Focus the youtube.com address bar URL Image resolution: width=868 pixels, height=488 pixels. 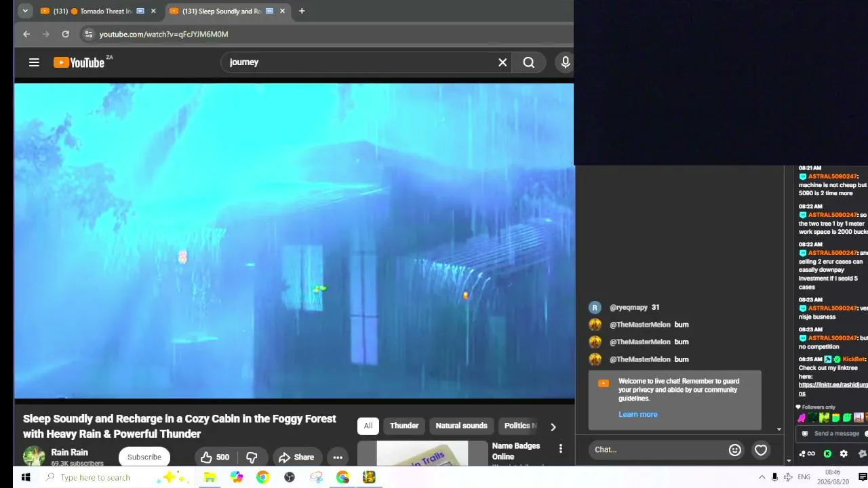click(x=163, y=34)
